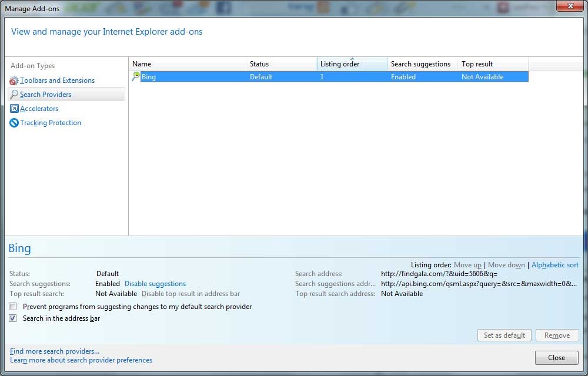Open Toolbars and Extensions add-on type
This screenshot has height=376, width=588.
[x=57, y=80]
